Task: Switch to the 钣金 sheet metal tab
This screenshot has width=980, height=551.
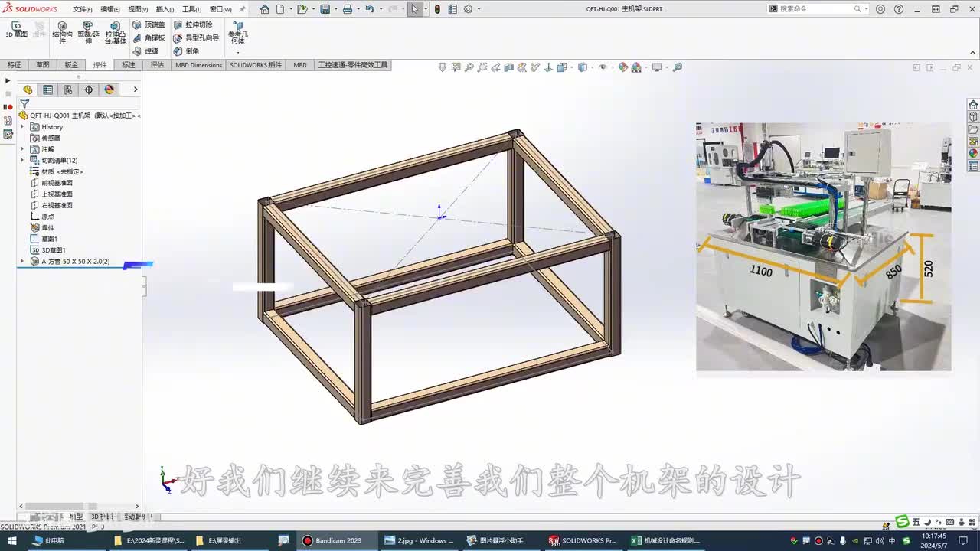Action: coord(71,65)
